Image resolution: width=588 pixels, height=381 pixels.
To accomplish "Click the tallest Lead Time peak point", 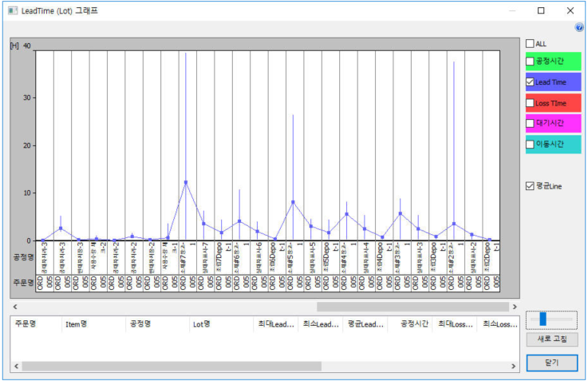I will 186,182.
